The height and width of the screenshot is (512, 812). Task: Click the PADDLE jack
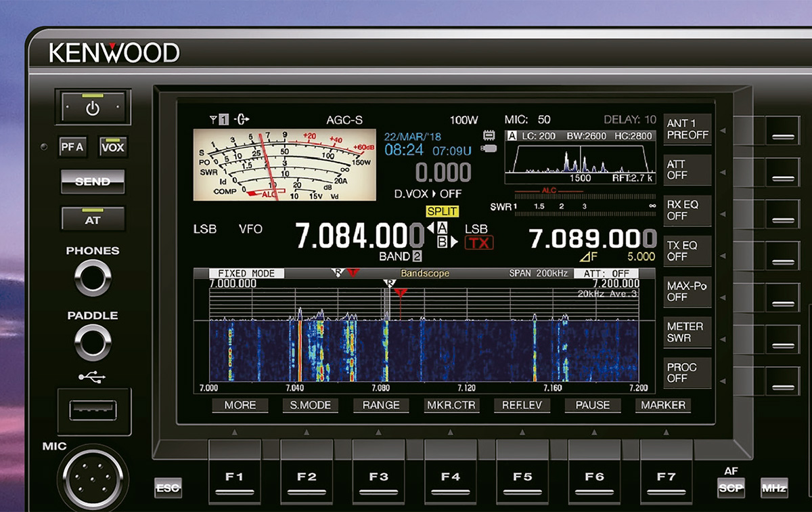coord(93,342)
